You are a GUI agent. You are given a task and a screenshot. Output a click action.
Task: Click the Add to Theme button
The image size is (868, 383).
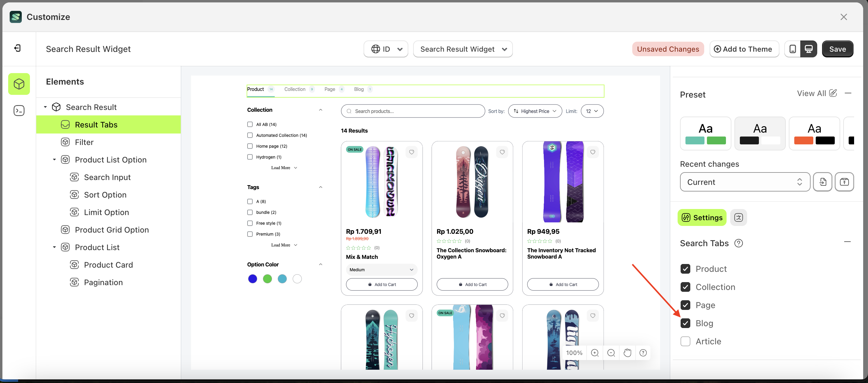click(744, 49)
